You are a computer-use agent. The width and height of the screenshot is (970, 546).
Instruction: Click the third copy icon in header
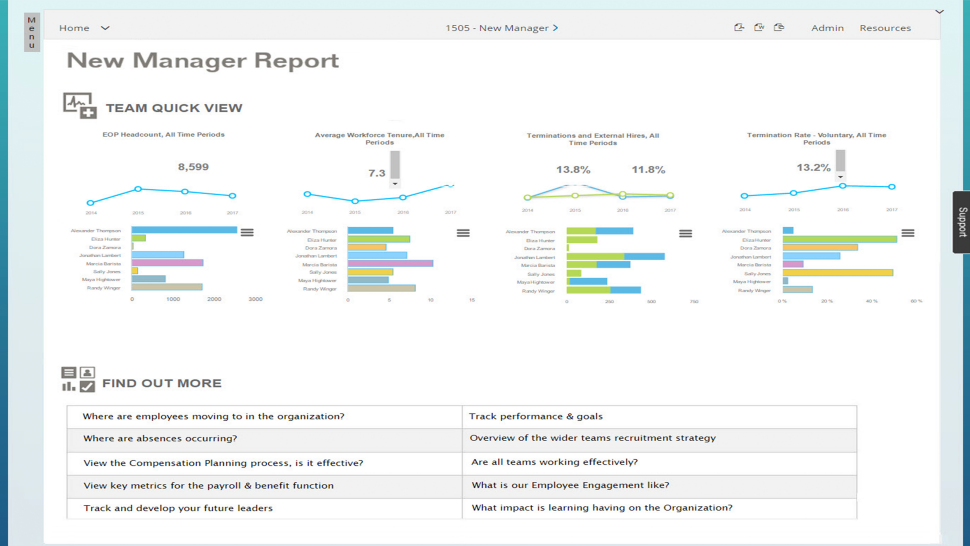point(779,27)
